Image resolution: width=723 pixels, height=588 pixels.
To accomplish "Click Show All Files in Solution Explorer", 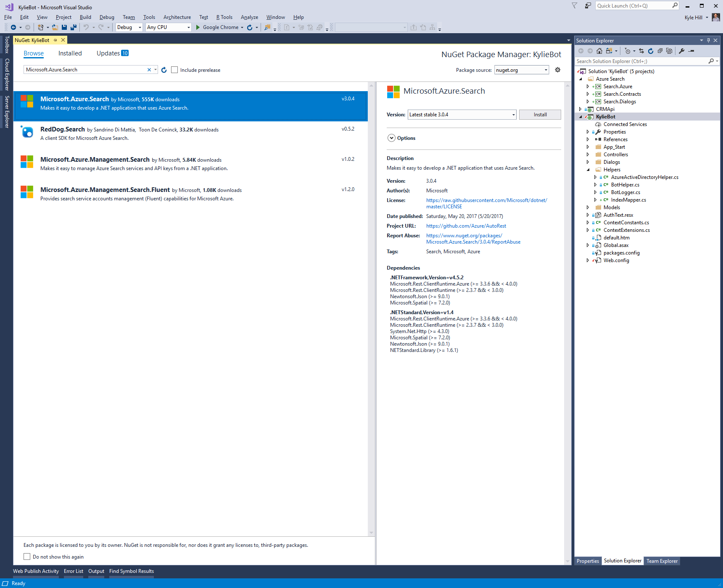I will point(669,51).
